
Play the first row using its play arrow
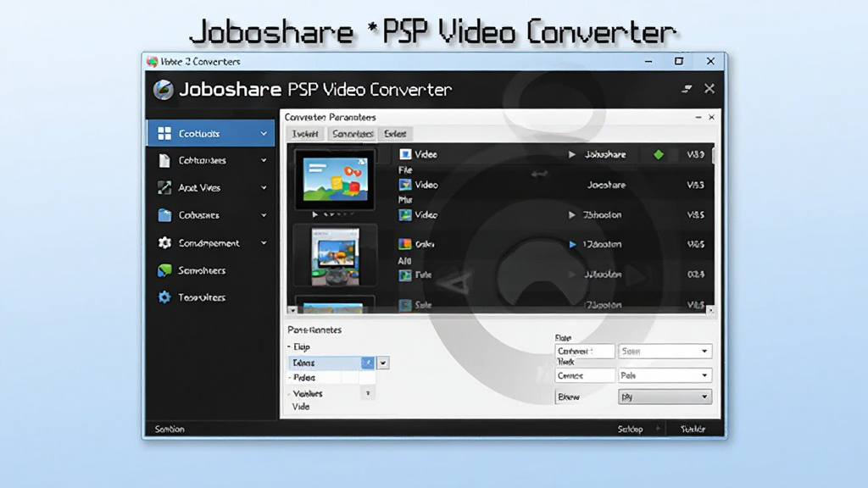(572, 155)
